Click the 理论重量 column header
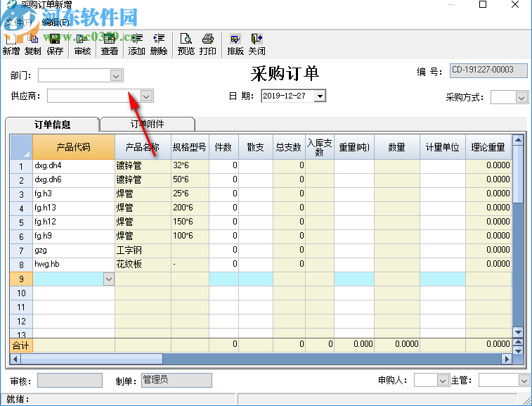The height and width of the screenshot is (406, 532). pos(488,147)
